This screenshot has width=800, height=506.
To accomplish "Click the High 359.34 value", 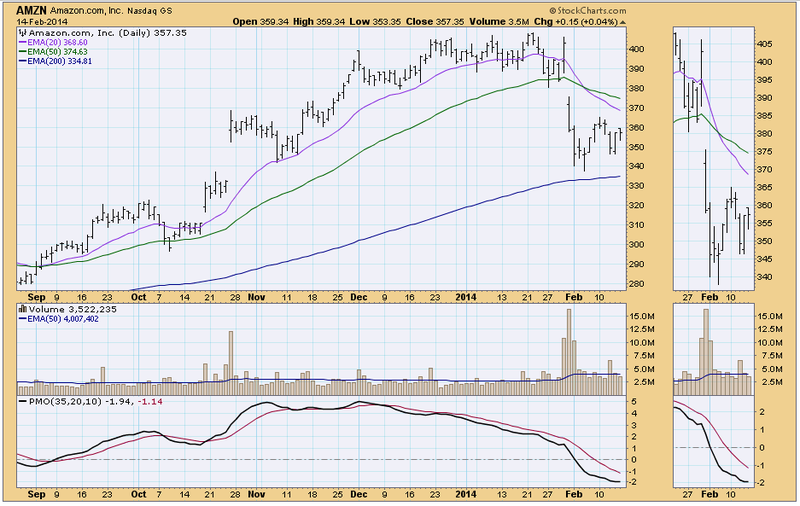I will pyautogui.click(x=319, y=21).
